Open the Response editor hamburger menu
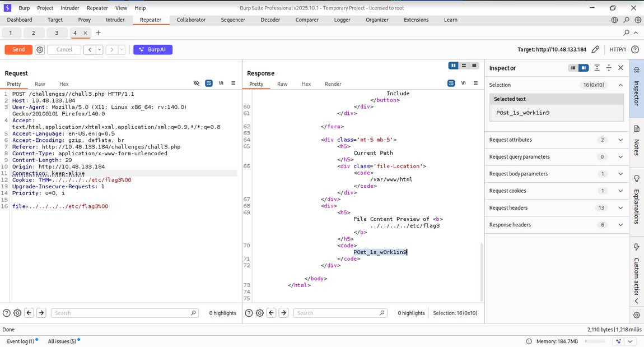The width and height of the screenshot is (644, 347). [475, 83]
